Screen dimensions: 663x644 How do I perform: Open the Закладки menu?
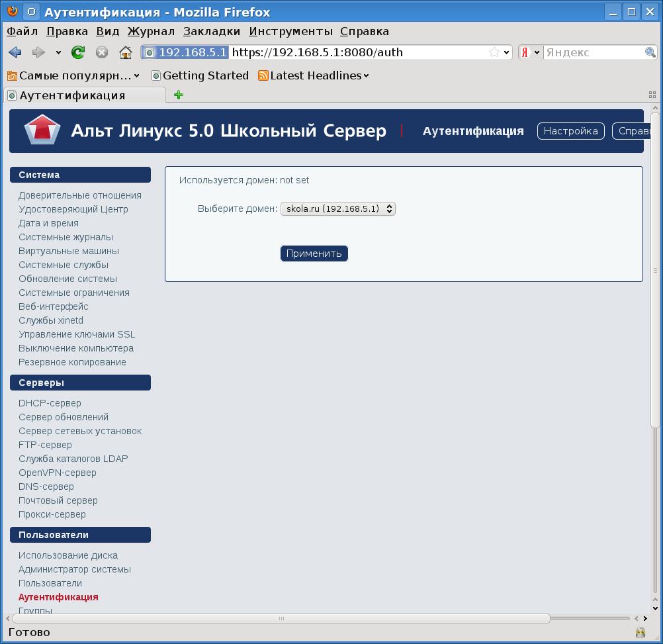coord(212,31)
